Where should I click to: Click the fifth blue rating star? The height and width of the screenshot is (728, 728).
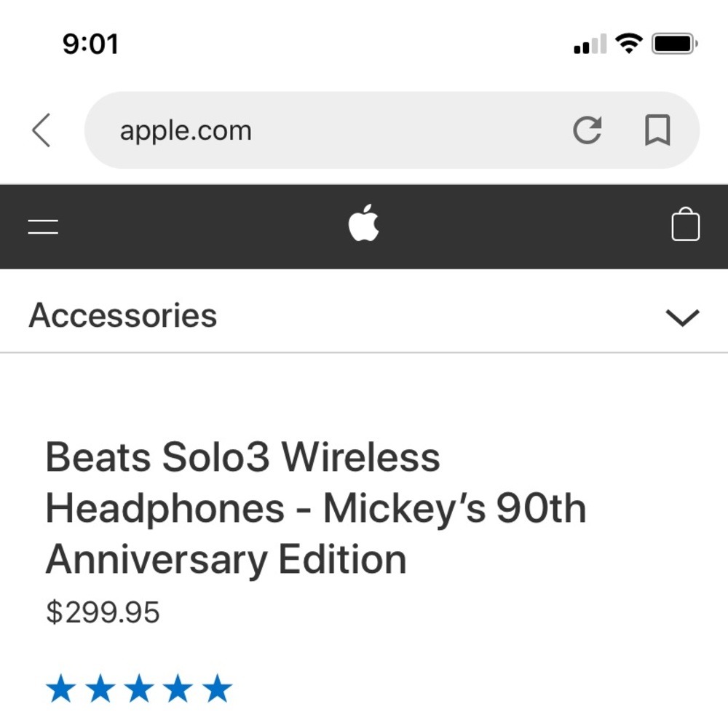pyautogui.click(x=217, y=689)
